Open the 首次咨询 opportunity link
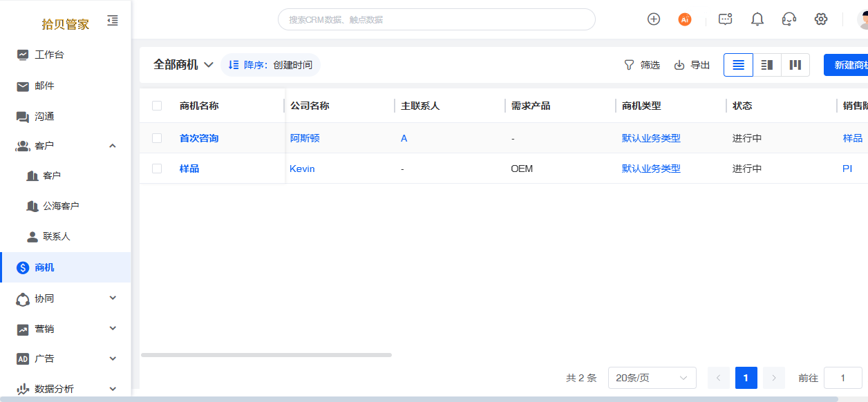 (199, 138)
